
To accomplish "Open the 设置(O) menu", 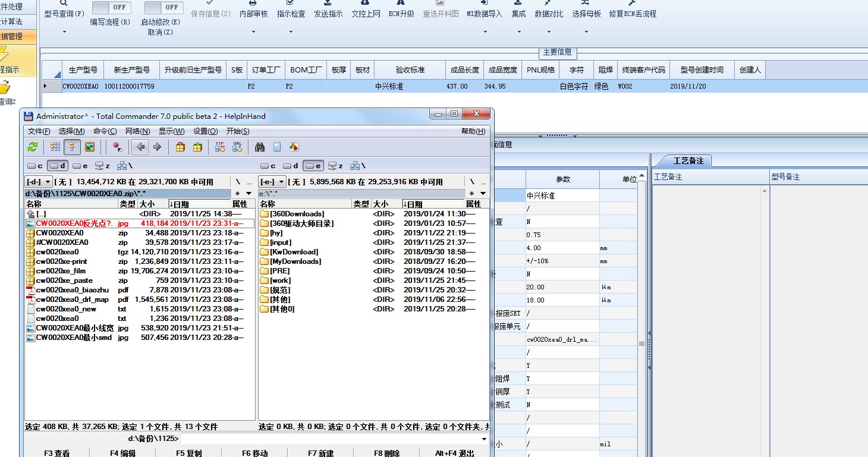I will [x=205, y=131].
